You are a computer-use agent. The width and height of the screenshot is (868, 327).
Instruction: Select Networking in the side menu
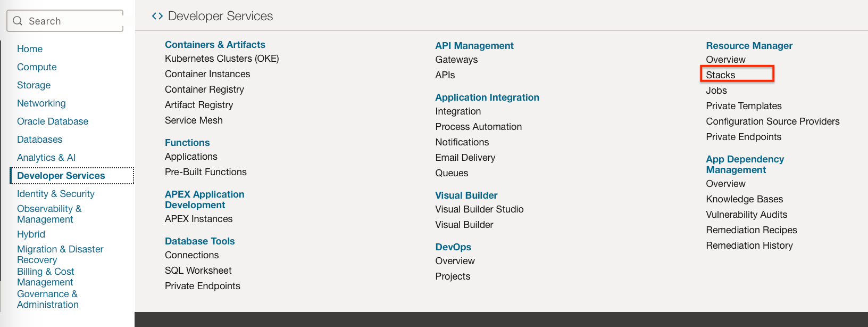[x=41, y=103]
